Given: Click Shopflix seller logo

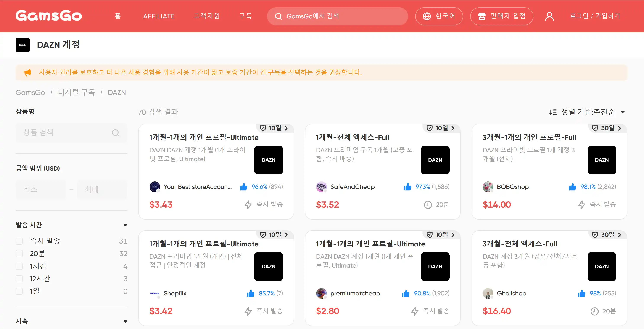Looking at the screenshot, I should (155, 293).
